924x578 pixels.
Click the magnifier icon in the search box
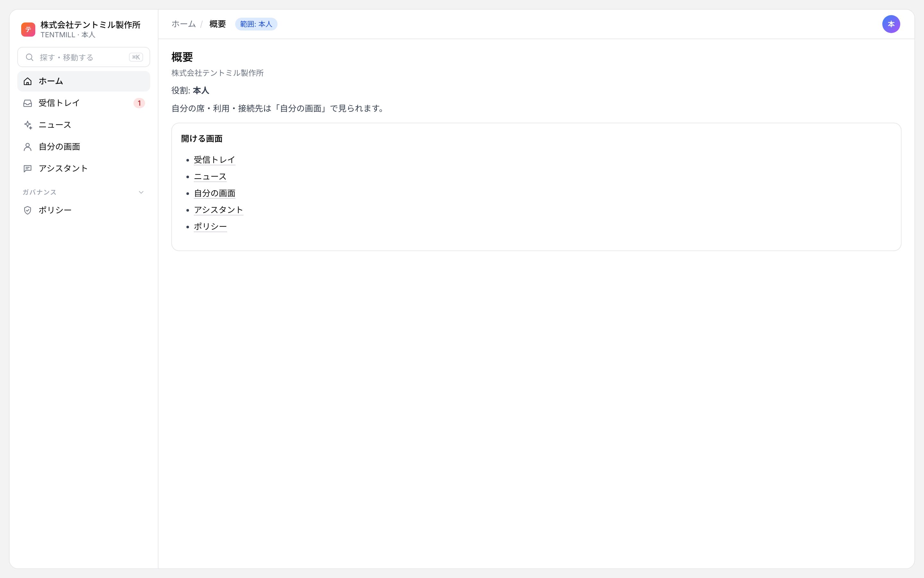pos(30,57)
